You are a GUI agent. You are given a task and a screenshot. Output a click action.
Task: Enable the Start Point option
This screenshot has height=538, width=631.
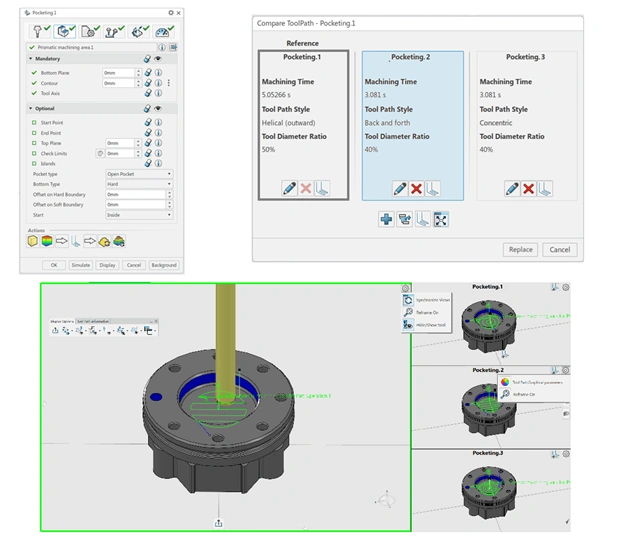(34, 122)
